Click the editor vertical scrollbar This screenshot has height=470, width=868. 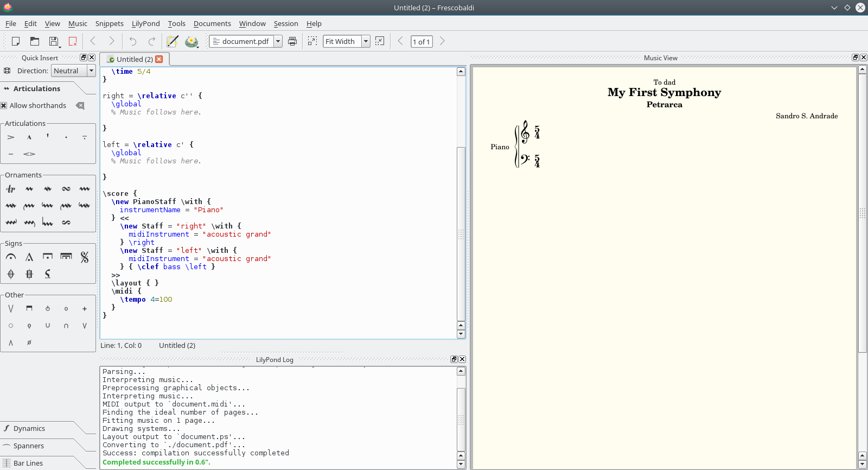pos(461,203)
